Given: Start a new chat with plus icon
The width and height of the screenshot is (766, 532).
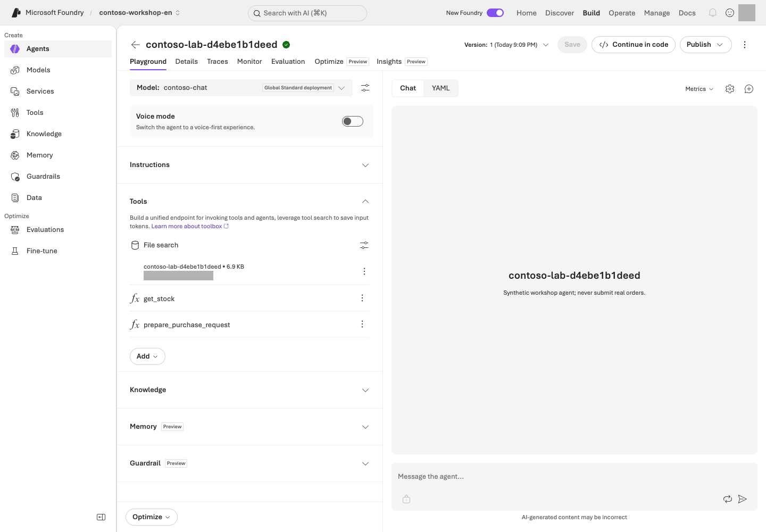Looking at the screenshot, I should point(749,89).
